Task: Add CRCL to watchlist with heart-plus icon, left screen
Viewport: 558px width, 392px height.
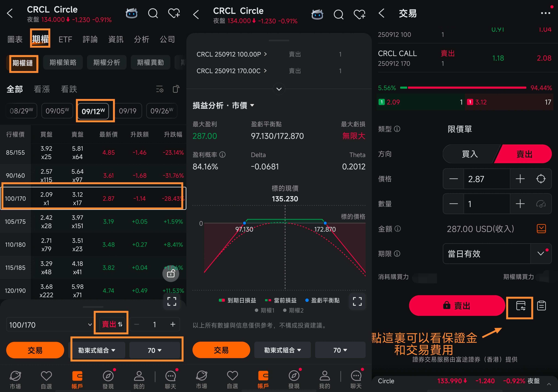Action: (x=174, y=13)
